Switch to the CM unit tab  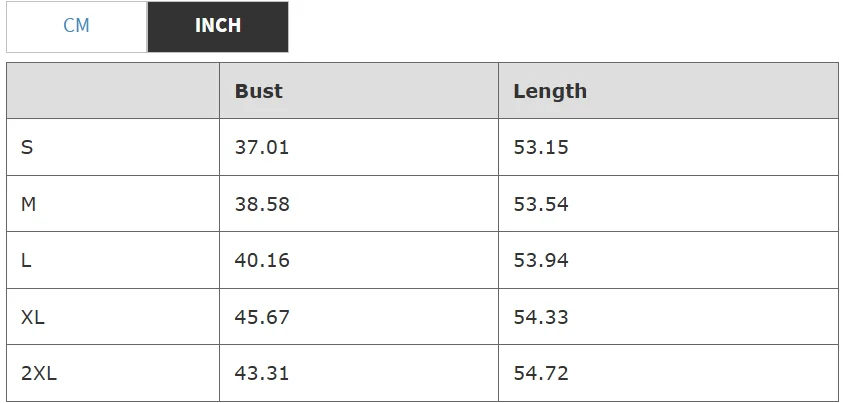click(77, 27)
